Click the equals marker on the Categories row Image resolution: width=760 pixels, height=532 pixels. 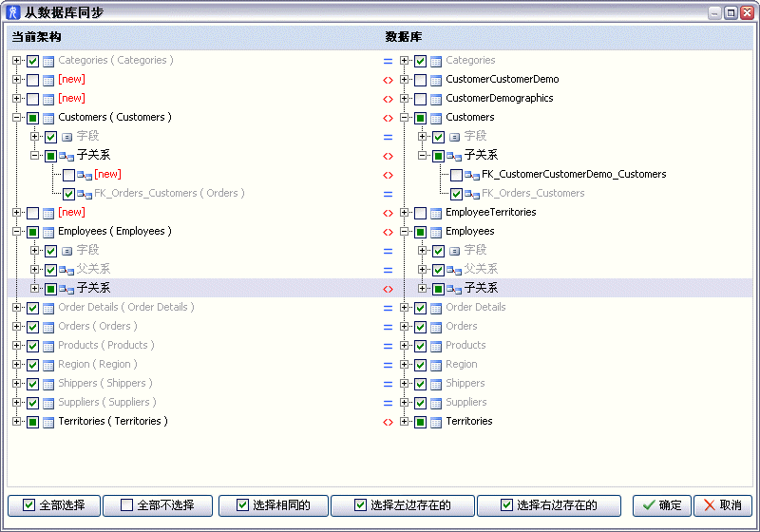(x=388, y=61)
